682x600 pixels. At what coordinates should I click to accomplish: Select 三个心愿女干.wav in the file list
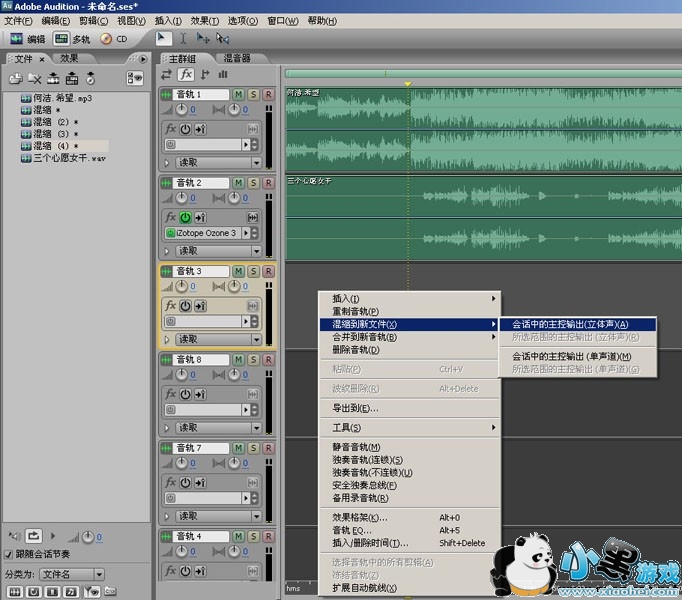[x=69, y=158]
